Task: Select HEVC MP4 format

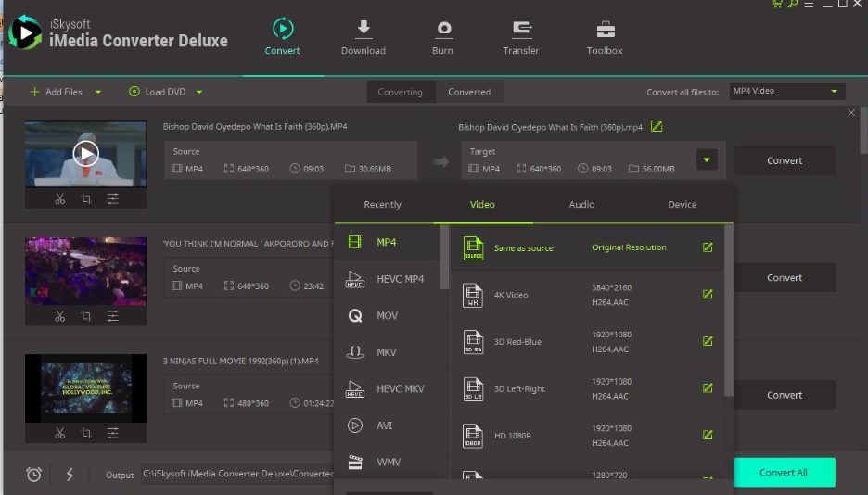Action: click(x=387, y=279)
